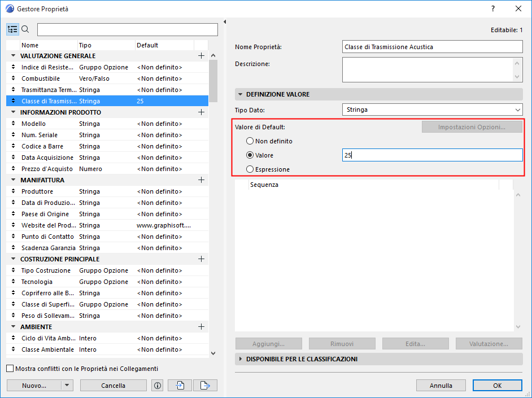Screen dimensions: 532x398
Task: Confirm with the OK button
Action: click(498, 386)
